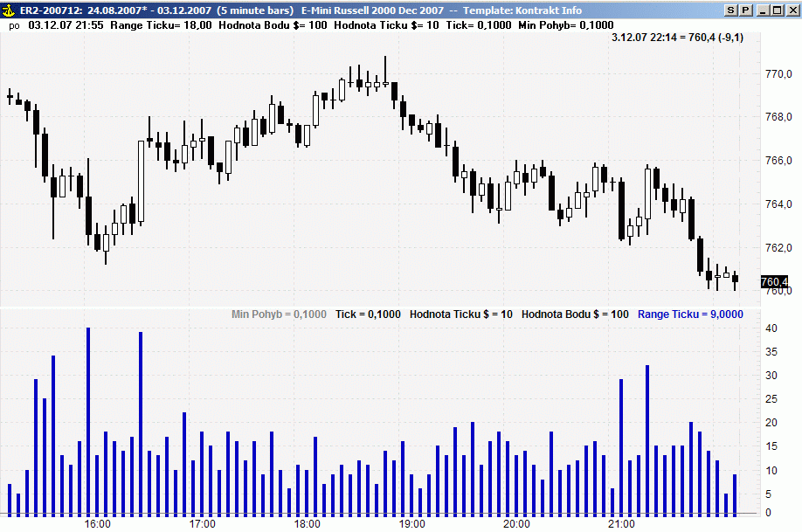Click the S button in title bar
The width and height of the screenshot is (802, 532).
coord(731,10)
